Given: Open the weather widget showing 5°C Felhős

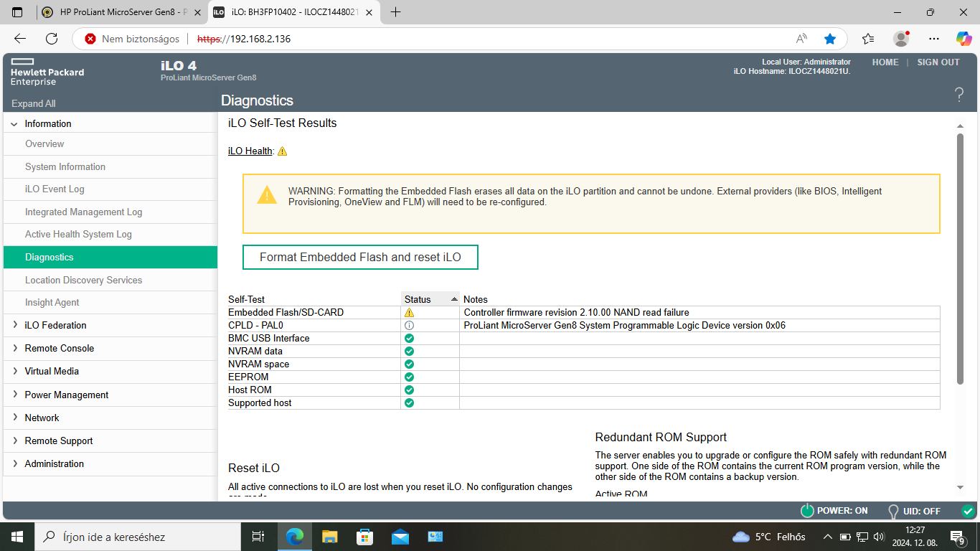Looking at the screenshot, I should (768, 537).
